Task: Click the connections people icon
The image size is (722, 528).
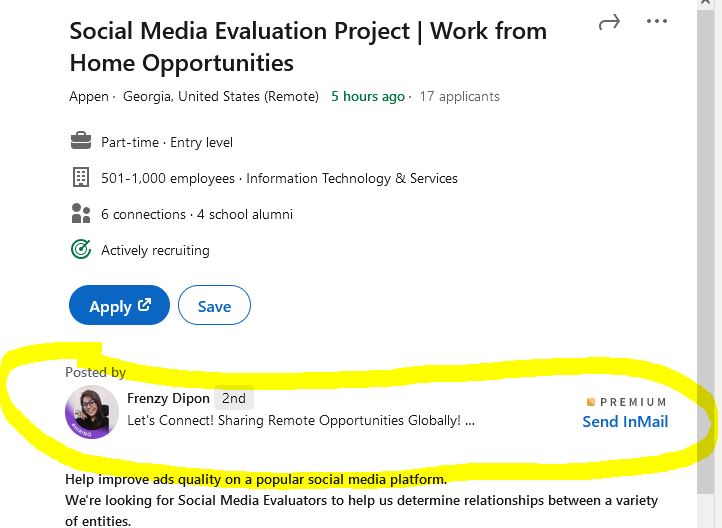Action: pyautogui.click(x=81, y=213)
